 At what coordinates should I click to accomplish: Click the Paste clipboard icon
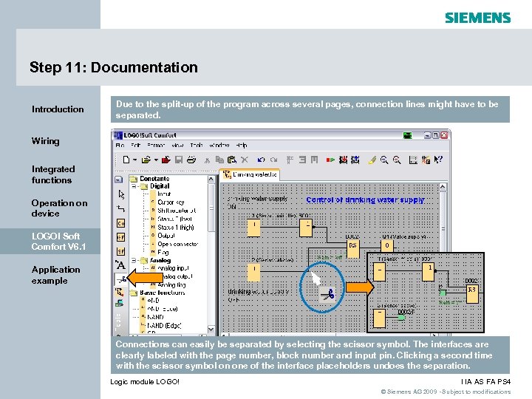click(232, 160)
